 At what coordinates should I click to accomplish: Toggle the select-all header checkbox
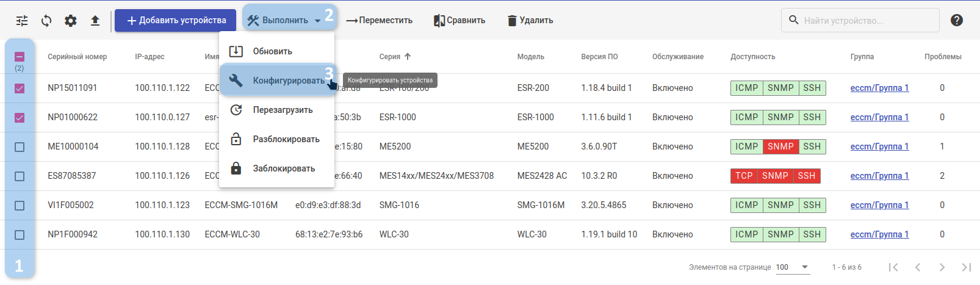pyautogui.click(x=20, y=57)
